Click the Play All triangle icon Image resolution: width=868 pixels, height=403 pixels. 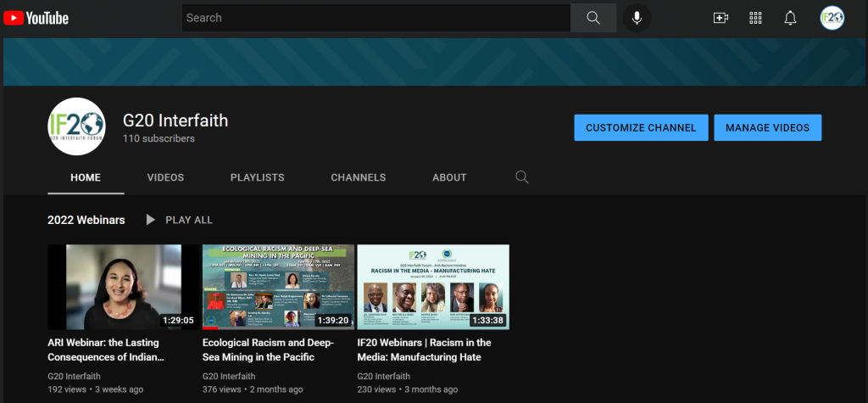[150, 220]
